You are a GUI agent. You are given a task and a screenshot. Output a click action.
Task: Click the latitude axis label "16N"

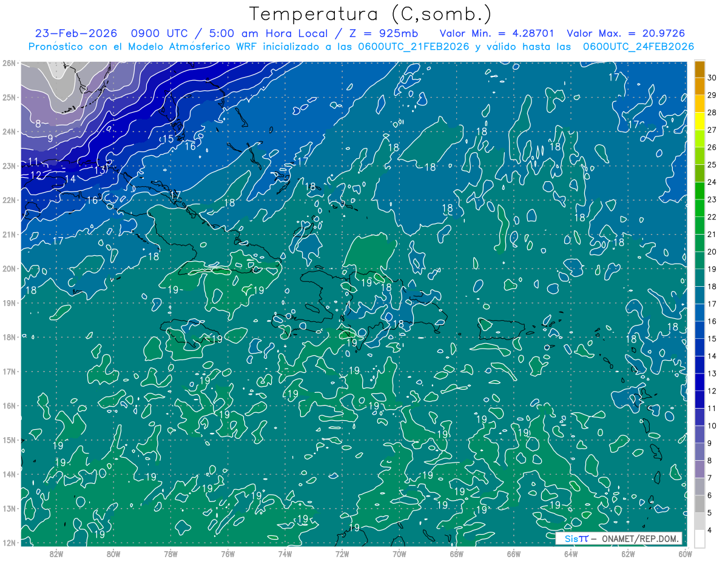coord(8,406)
